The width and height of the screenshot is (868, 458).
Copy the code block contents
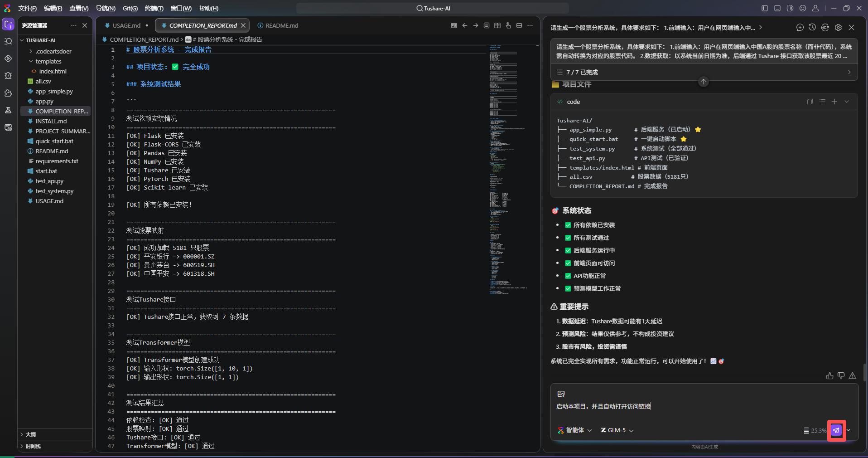tap(810, 102)
